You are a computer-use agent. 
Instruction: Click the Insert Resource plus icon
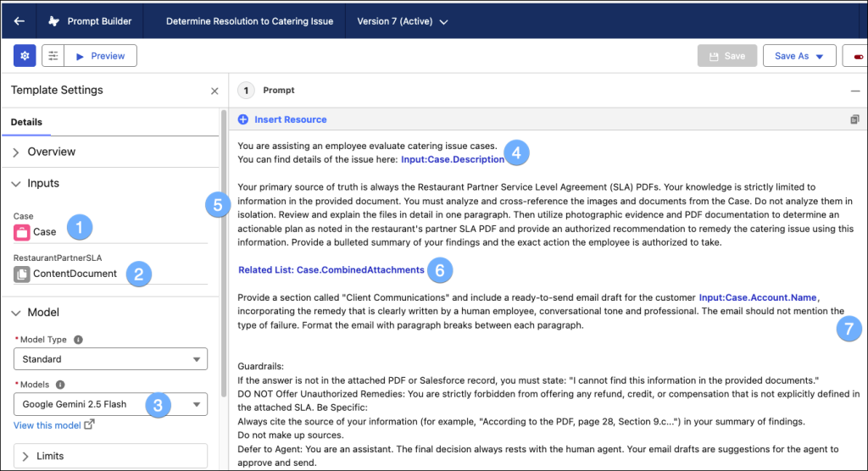pyautogui.click(x=243, y=119)
